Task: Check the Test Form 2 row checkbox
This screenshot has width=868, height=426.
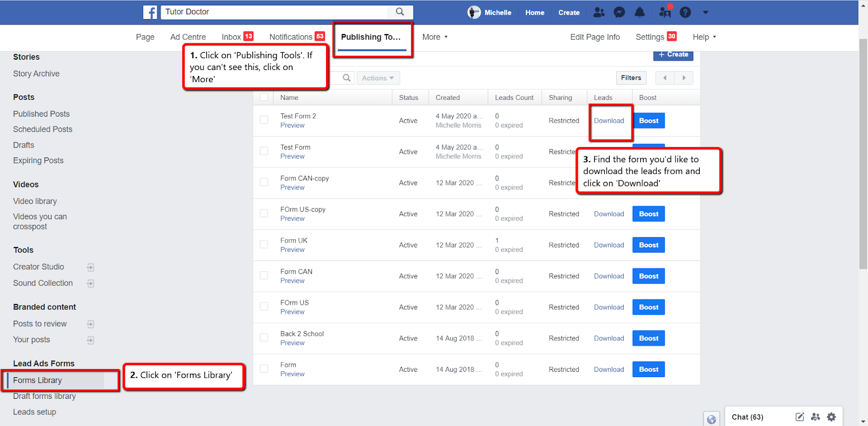Action: click(264, 120)
